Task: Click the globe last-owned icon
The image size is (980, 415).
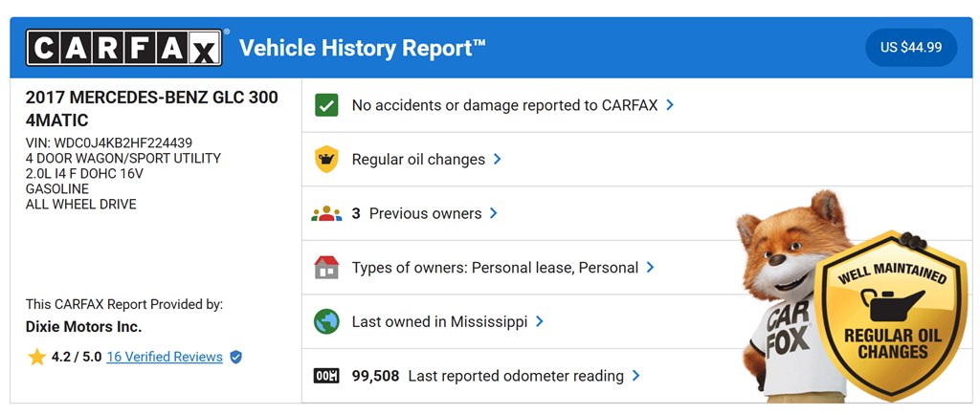Action: pos(327,322)
